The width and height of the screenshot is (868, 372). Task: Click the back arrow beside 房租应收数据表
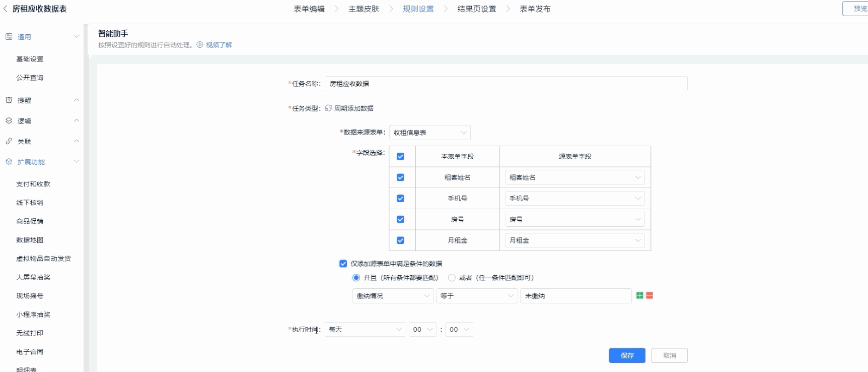coord(6,9)
